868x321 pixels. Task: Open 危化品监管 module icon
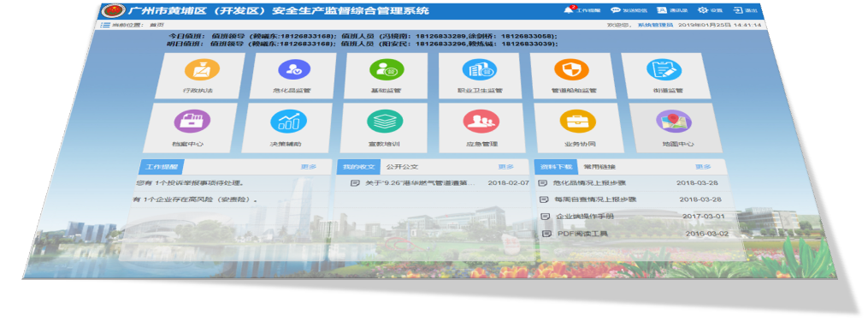point(294,69)
